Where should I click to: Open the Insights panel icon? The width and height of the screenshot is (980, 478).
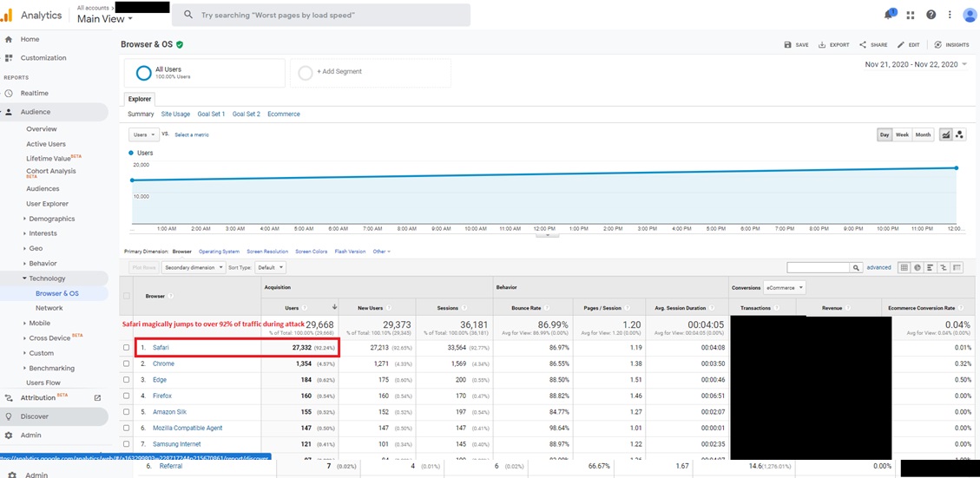point(938,45)
